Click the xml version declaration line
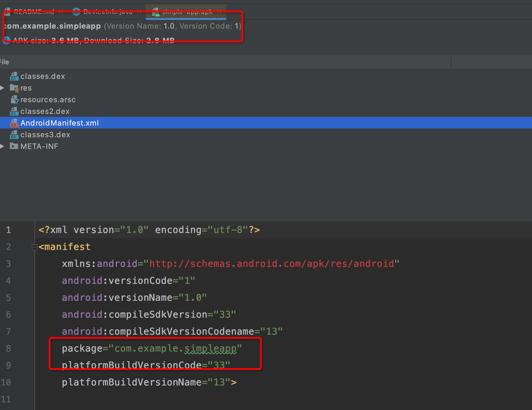532x410 pixels. point(149,230)
